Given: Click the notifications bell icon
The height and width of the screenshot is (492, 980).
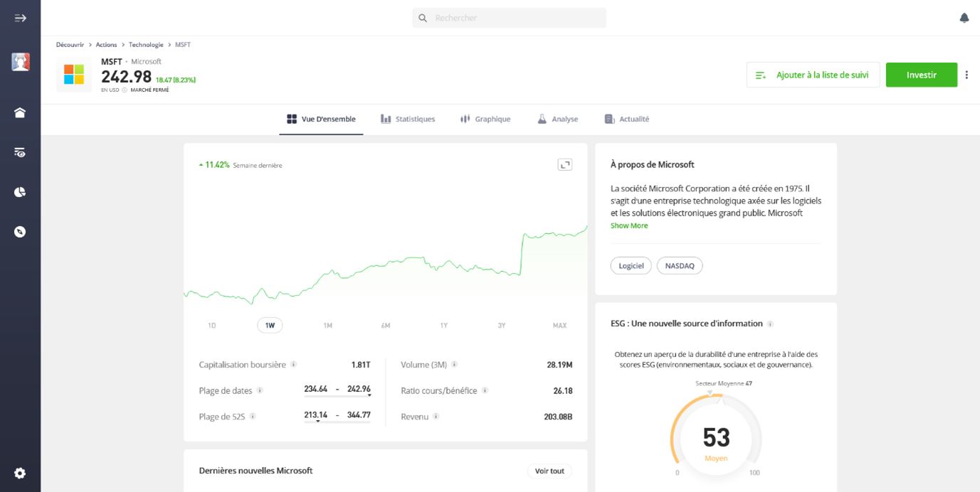Looking at the screenshot, I should click(x=964, y=18).
